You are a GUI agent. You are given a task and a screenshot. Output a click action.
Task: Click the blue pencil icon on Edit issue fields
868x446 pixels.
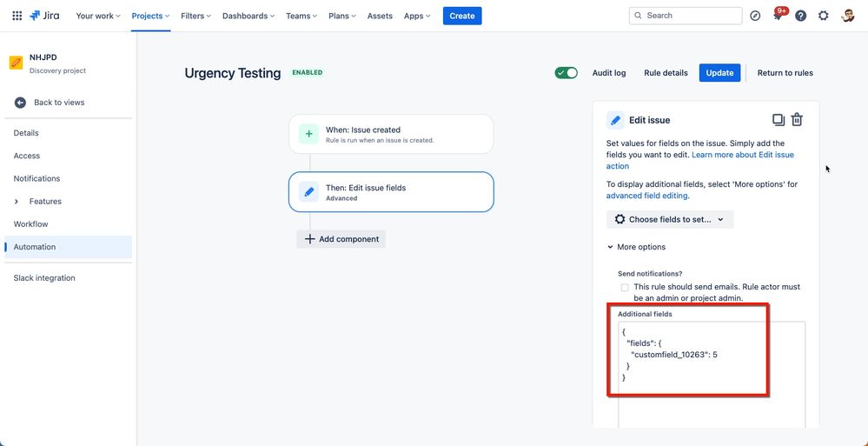coord(309,191)
